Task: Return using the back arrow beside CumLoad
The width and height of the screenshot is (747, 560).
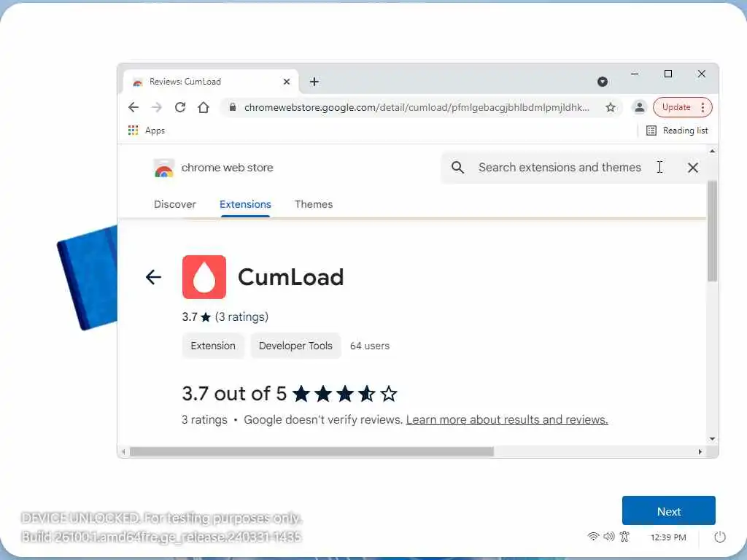Action: pos(153,276)
